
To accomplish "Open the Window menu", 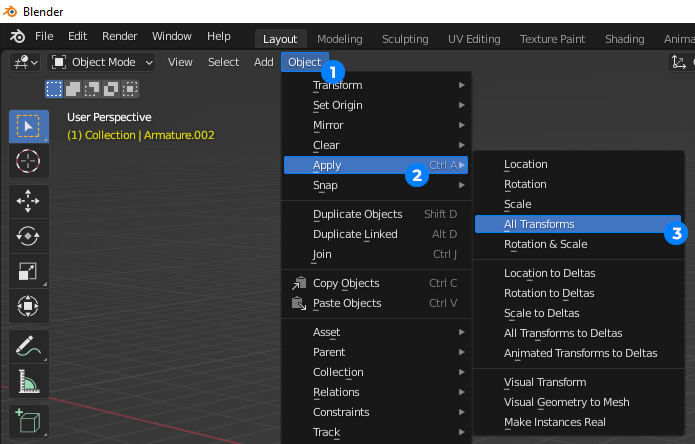I will point(172,36).
